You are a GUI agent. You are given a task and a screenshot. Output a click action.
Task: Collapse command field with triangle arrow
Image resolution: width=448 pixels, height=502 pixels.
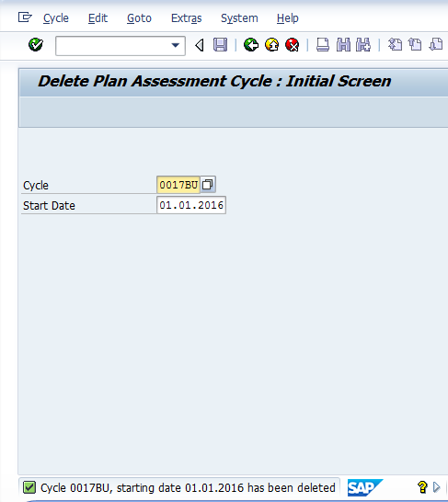point(200,45)
